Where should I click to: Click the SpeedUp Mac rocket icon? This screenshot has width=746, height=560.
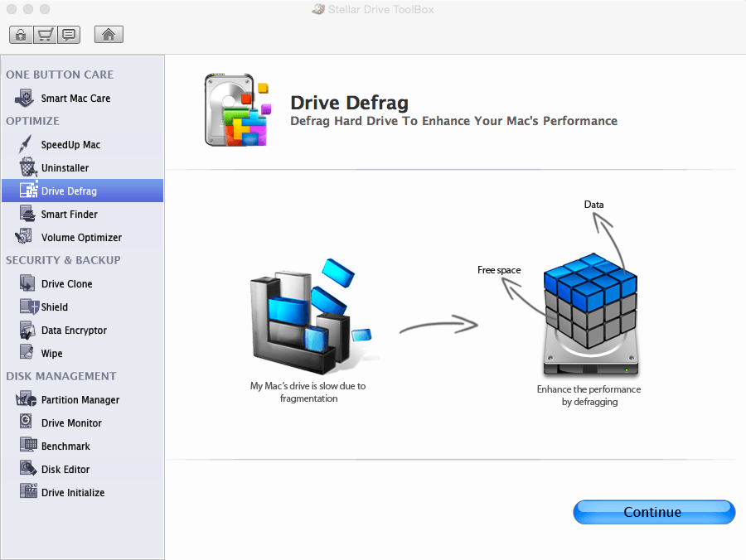coord(25,144)
